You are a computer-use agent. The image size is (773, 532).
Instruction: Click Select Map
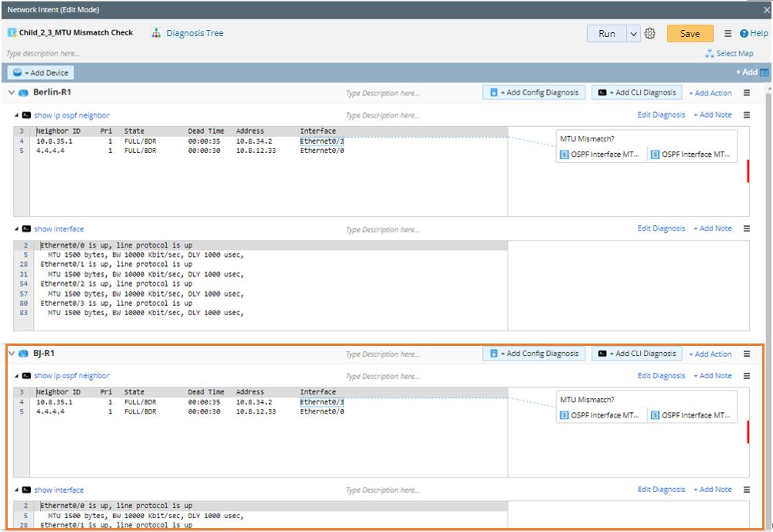tap(729, 53)
